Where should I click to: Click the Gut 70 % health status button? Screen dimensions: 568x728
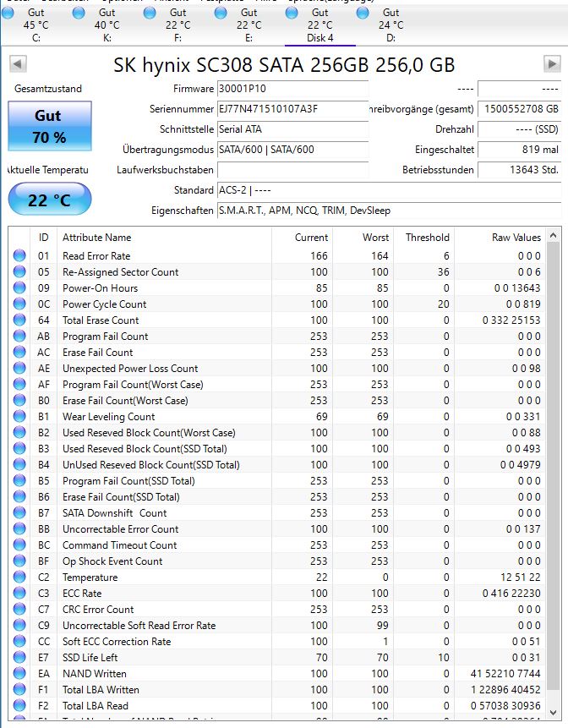point(50,126)
